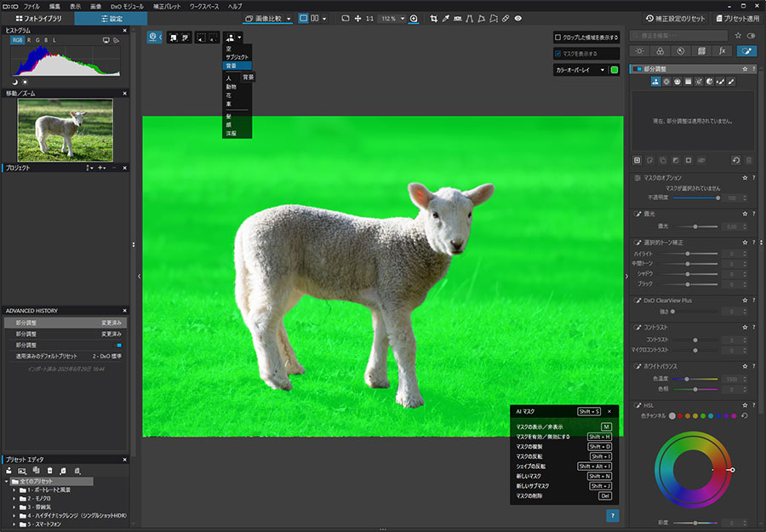This screenshot has height=532, width=766.
Task: Open the 編集 menu
Action: tap(54, 6)
